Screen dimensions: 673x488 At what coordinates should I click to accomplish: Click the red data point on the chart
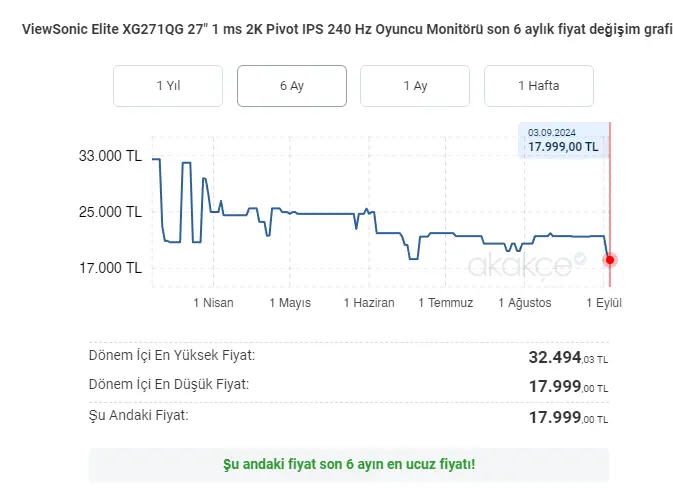(610, 260)
